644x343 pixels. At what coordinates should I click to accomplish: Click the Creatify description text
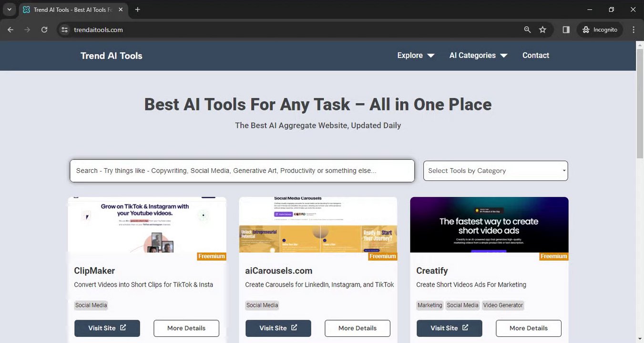[x=471, y=285]
